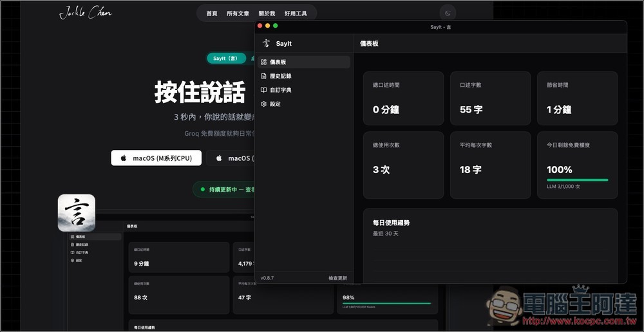Open 關於我 in website navigation
Image resolution: width=644 pixels, height=332 pixels.
coord(267,14)
